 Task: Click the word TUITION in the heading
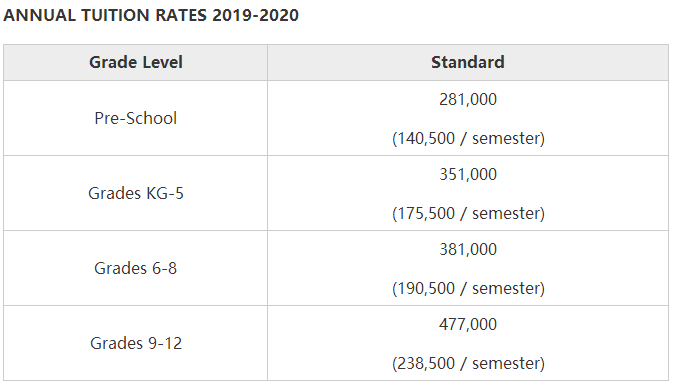tap(115, 15)
